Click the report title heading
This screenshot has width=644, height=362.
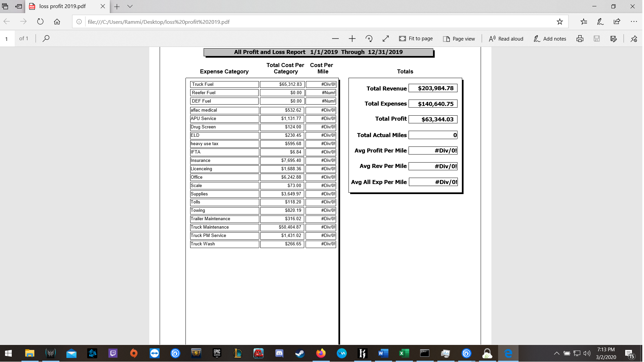pos(318,52)
